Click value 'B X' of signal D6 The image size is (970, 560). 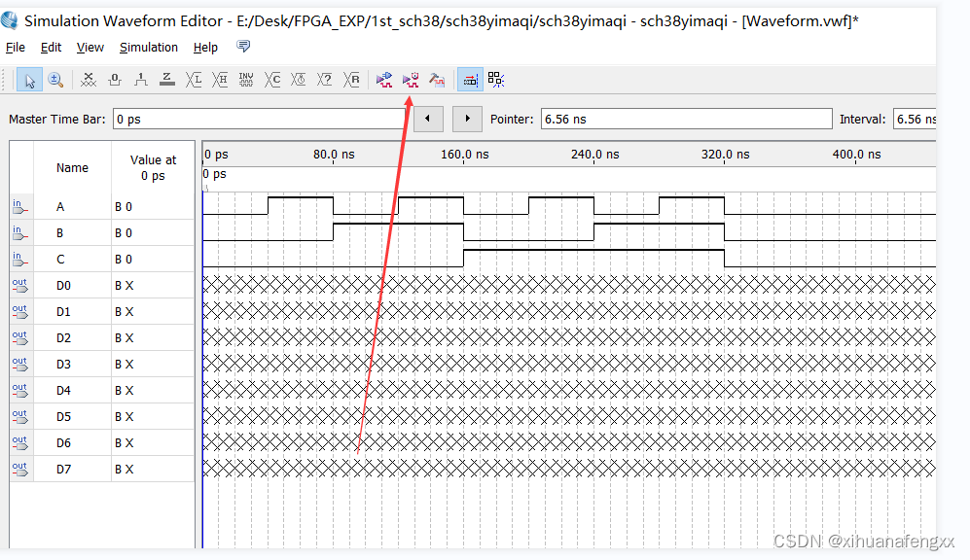pos(124,443)
